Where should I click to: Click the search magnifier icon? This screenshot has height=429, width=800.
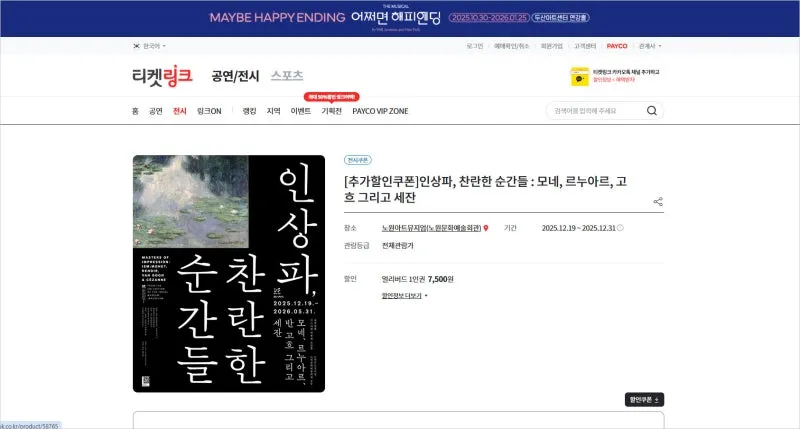pyautogui.click(x=652, y=111)
